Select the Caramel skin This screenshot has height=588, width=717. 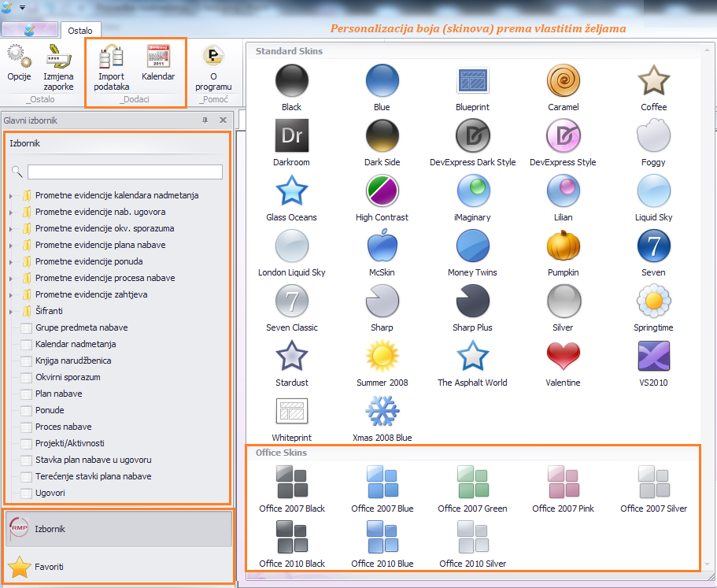pyautogui.click(x=563, y=88)
